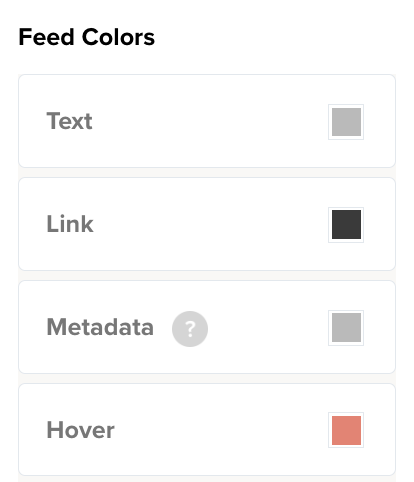Change the feed link color
Viewport: 414px width, 482px height.
[346, 225]
